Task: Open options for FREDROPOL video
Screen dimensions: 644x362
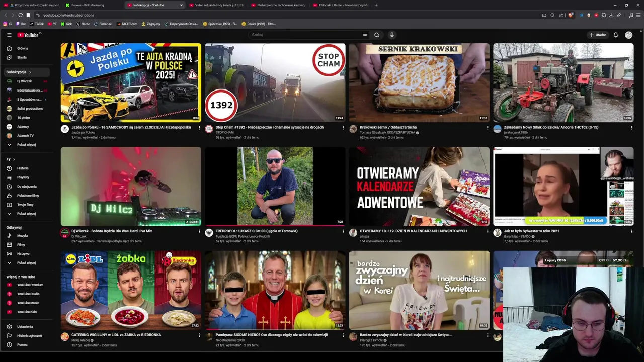Action: pyautogui.click(x=344, y=231)
